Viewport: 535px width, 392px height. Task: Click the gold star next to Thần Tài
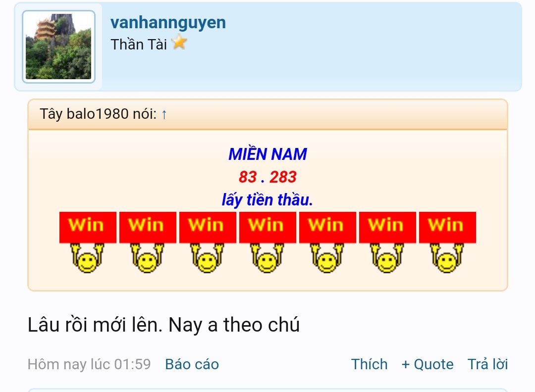click(179, 43)
